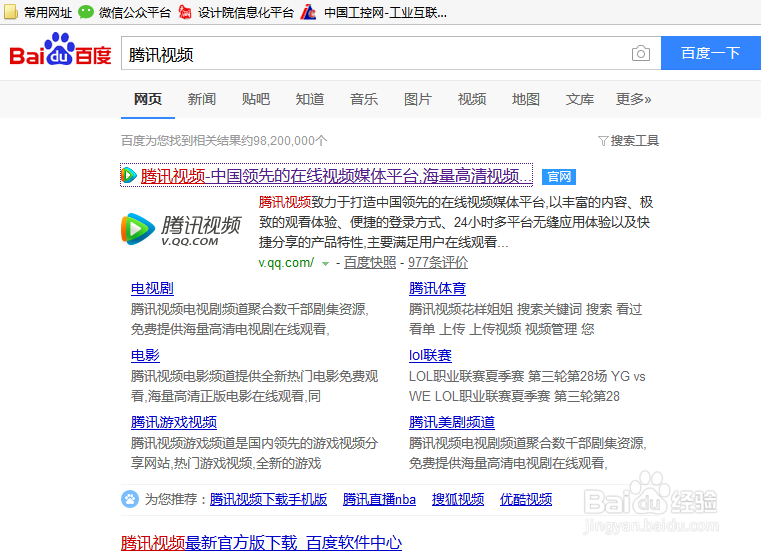Viewport: 761px width, 552px height.
Task: Open the 电视剧 sublink
Action: (152, 288)
